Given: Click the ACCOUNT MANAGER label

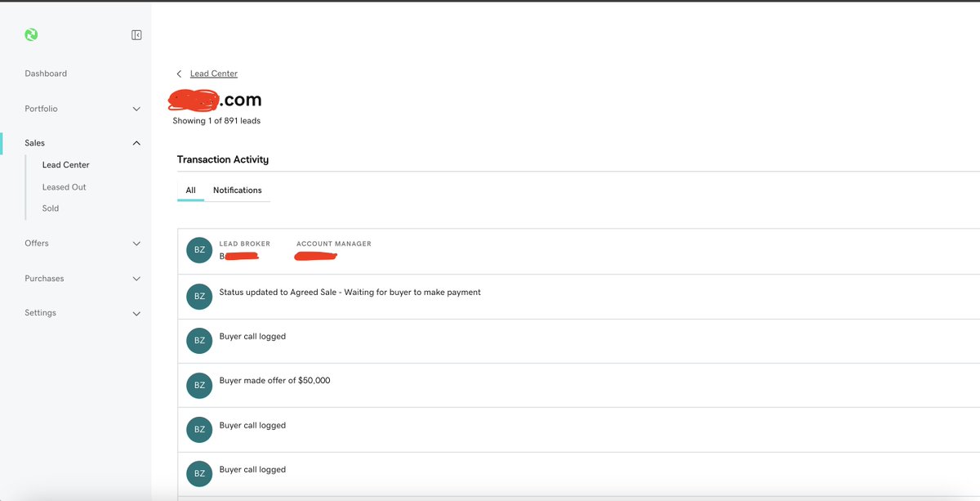Looking at the screenshot, I should click(x=334, y=244).
